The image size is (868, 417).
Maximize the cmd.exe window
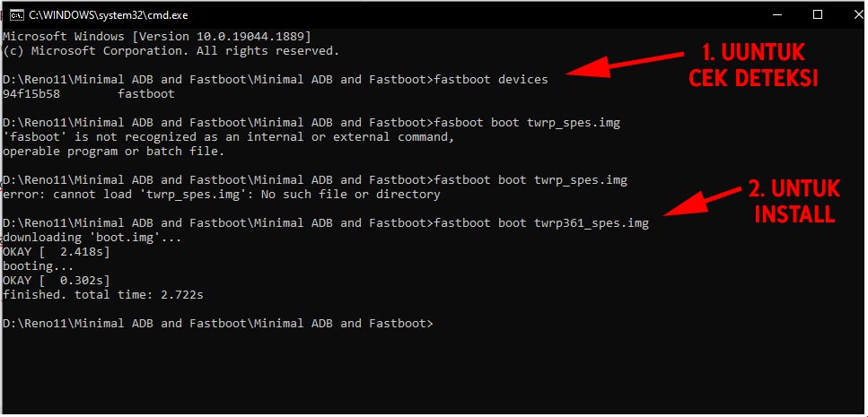(817, 14)
